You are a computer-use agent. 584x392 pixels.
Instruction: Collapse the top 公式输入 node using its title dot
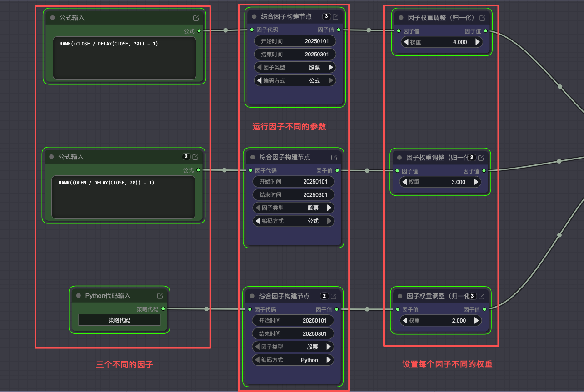53,18
